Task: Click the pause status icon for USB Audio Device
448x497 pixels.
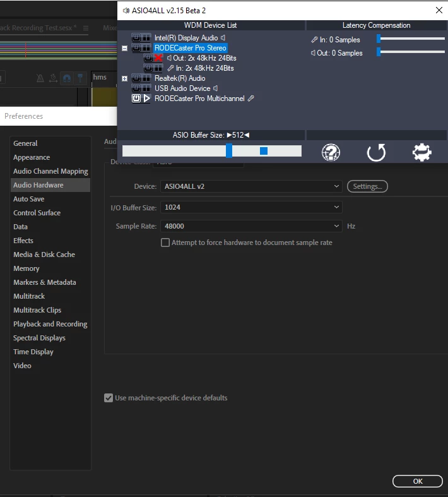Action: (x=146, y=88)
